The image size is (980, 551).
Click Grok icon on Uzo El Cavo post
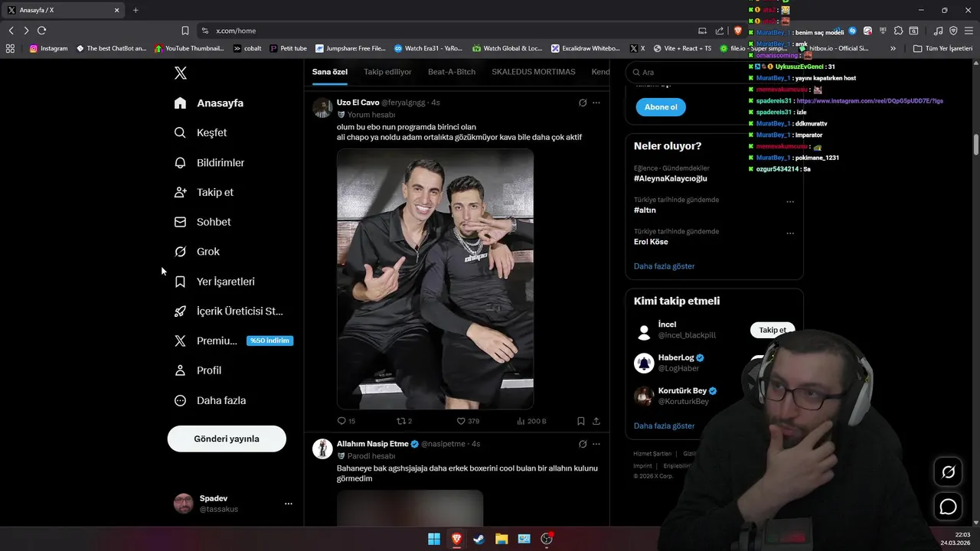coord(583,103)
